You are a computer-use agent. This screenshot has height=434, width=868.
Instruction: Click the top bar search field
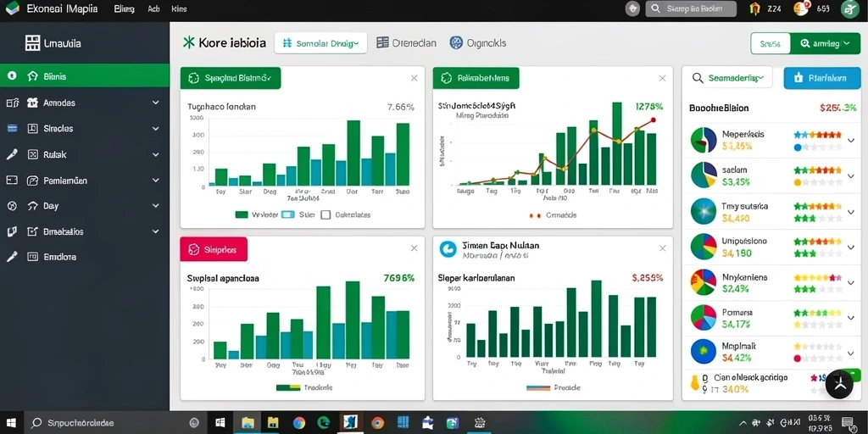[691, 8]
